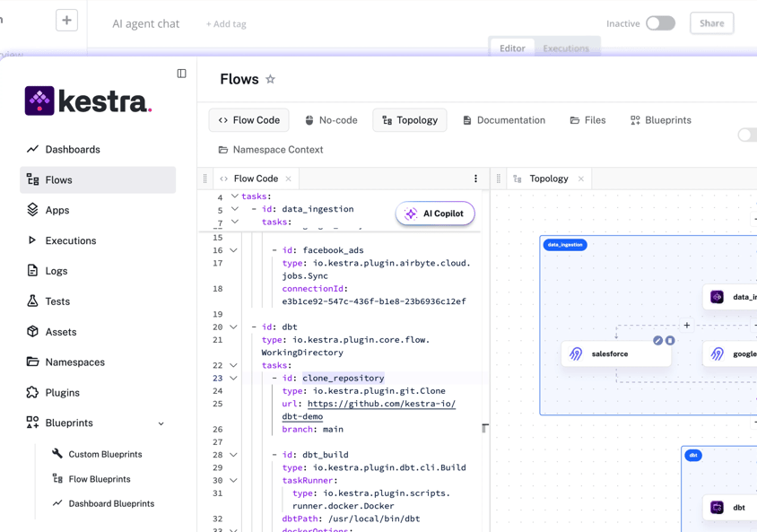The height and width of the screenshot is (532, 757).
Task: Click the three-dot menu in Flow Code panel
Action: tap(475, 179)
